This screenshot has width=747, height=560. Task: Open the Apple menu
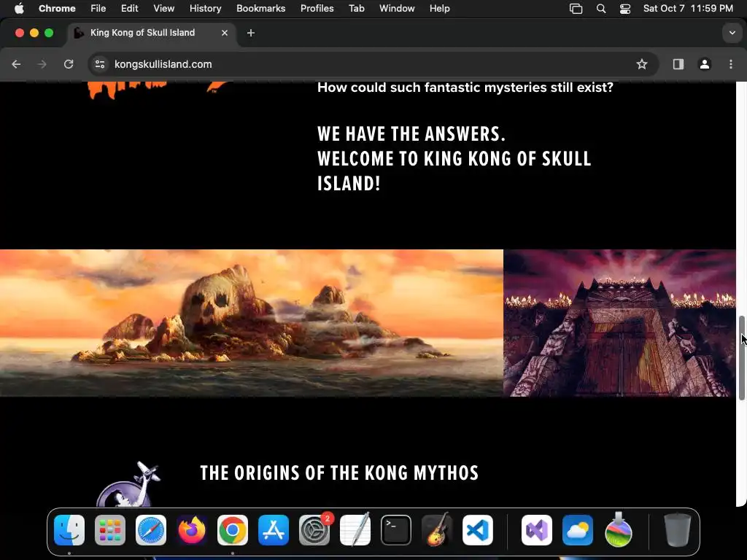tap(19, 9)
